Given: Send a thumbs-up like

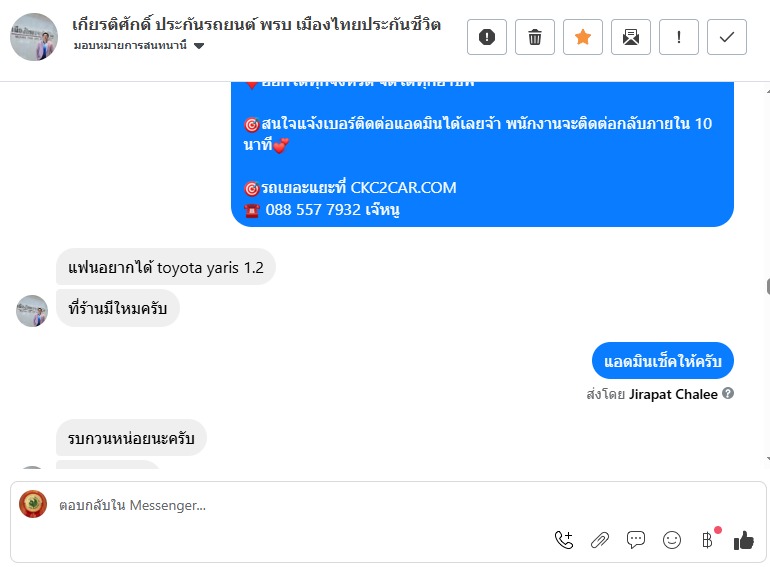Looking at the screenshot, I should tap(743, 540).
